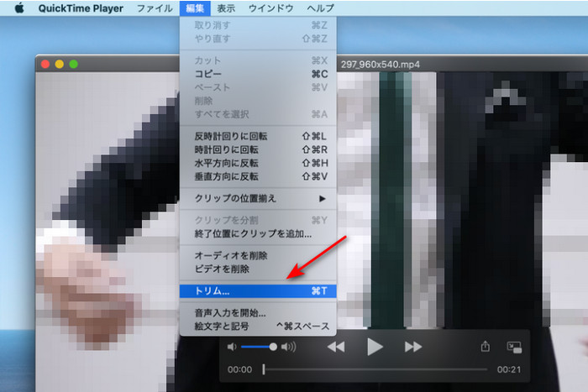The width and height of the screenshot is (588, 392).
Task: Click the rewind button
Action: [x=336, y=347]
